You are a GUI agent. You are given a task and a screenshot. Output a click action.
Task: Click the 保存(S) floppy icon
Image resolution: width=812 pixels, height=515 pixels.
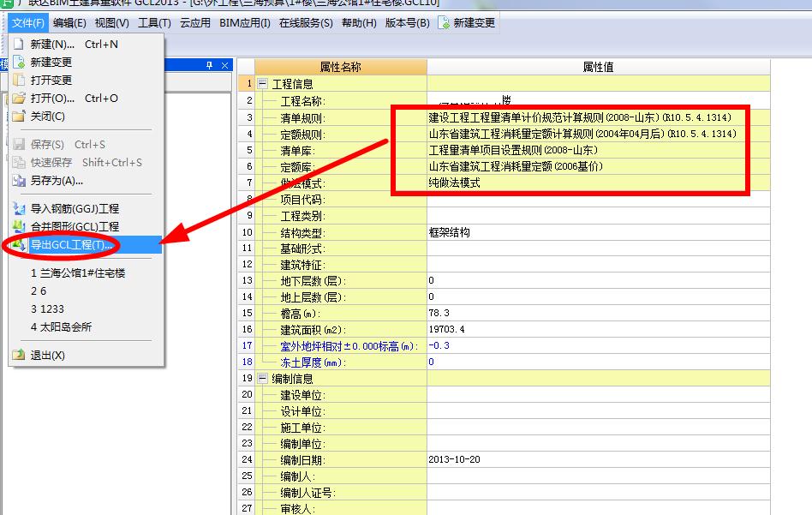tap(19, 144)
